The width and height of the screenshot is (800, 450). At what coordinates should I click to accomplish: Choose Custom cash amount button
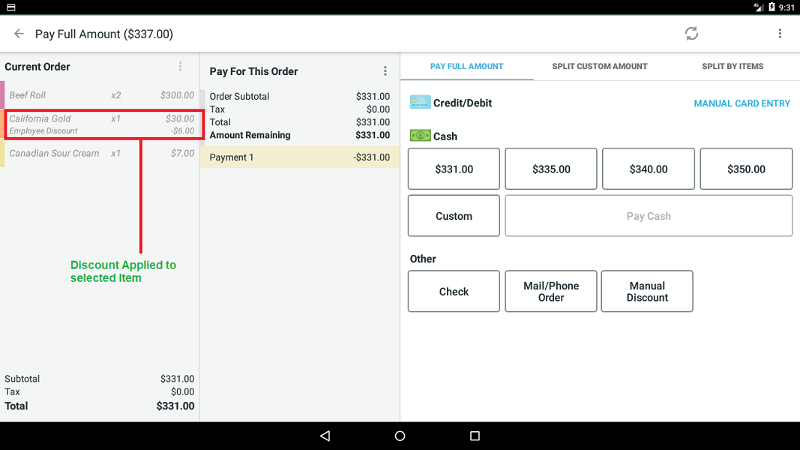454,216
